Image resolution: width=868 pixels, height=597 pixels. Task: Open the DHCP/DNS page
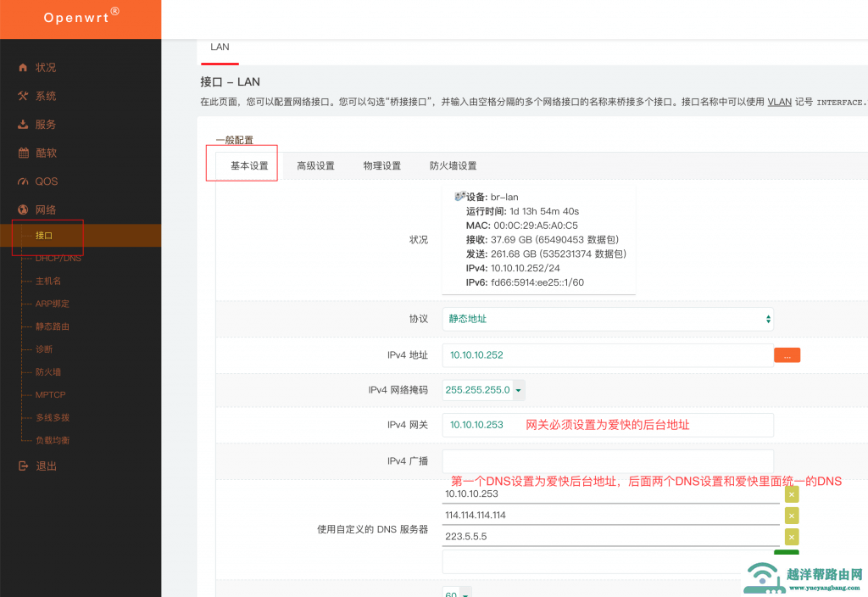58,258
